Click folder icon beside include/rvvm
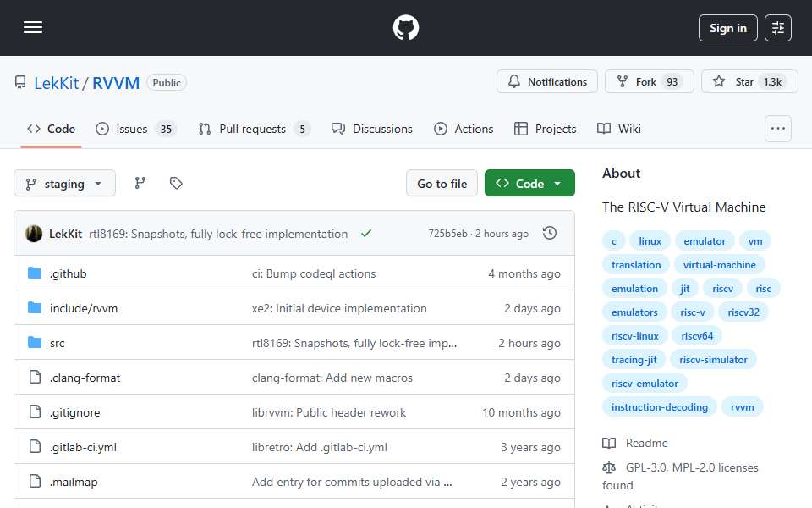Viewport: 812px width, 508px height. pos(35,308)
